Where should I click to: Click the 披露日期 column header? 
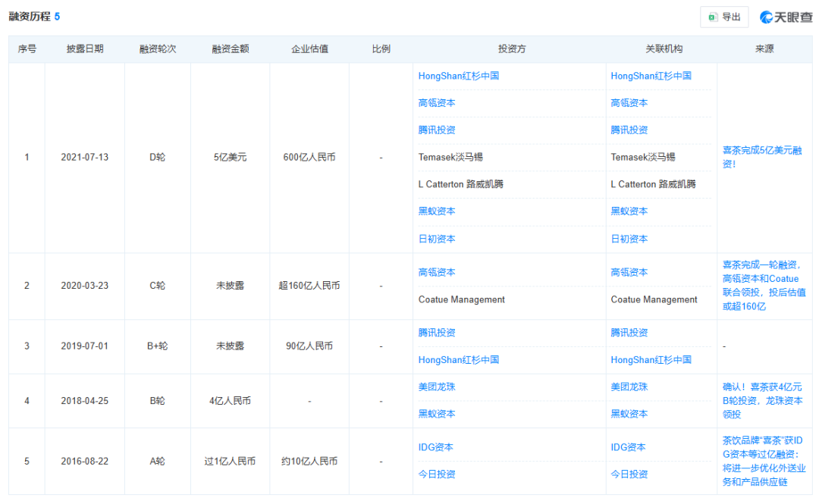[85, 49]
